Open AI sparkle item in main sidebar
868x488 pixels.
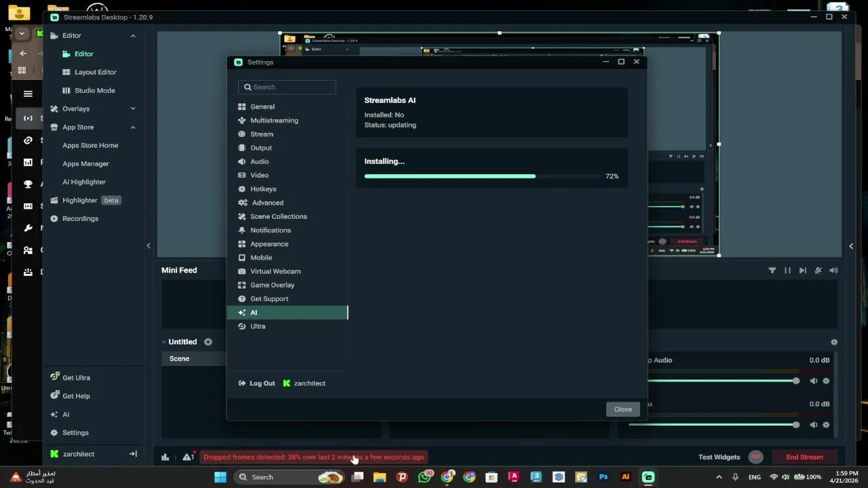(x=60, y=414)
